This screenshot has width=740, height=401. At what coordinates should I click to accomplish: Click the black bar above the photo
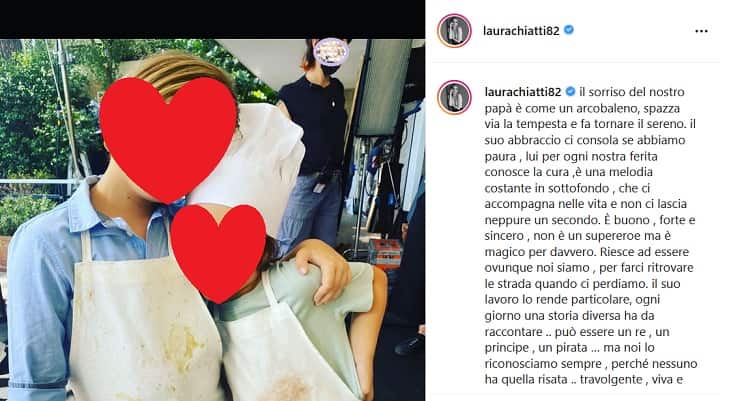[212, 19]
